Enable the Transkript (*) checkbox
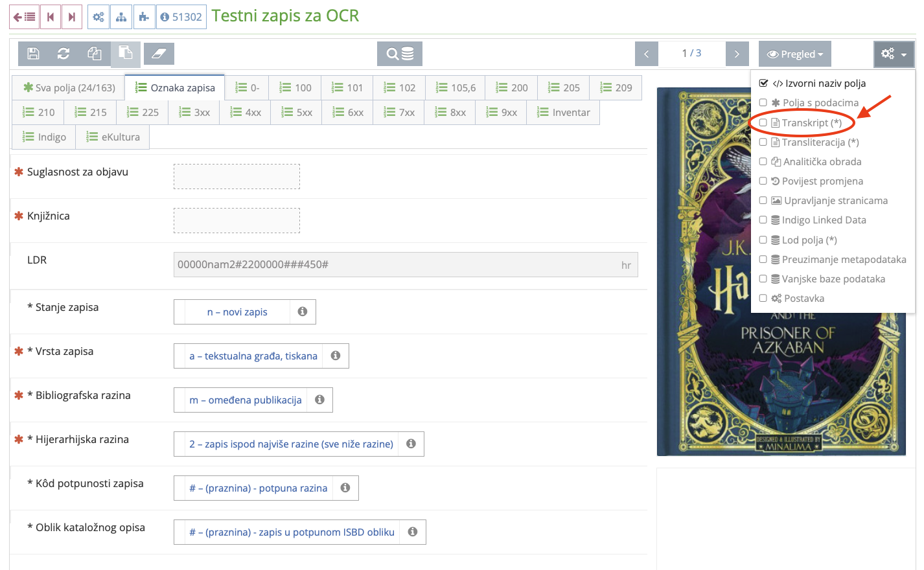 point(763,122)
